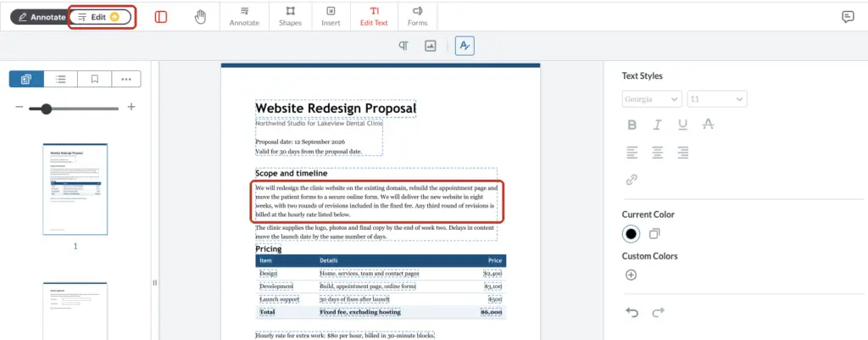Toggle bold formatting

[x=632, y=125]
